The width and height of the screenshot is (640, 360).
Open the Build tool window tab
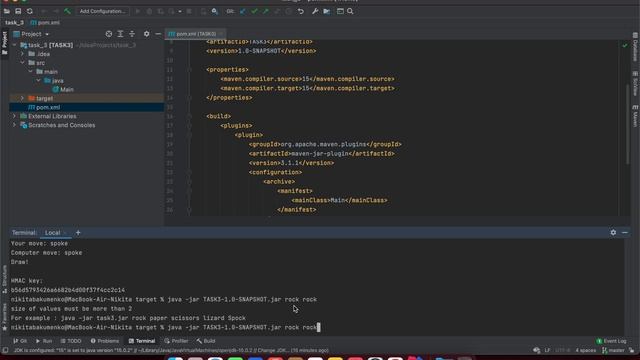(206, 341)
